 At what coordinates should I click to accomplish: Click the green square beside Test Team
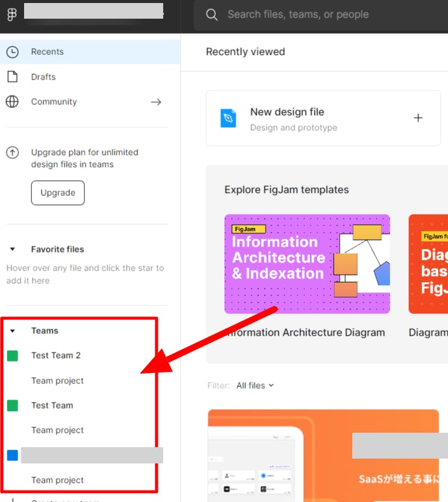click(x=13, y=406)
